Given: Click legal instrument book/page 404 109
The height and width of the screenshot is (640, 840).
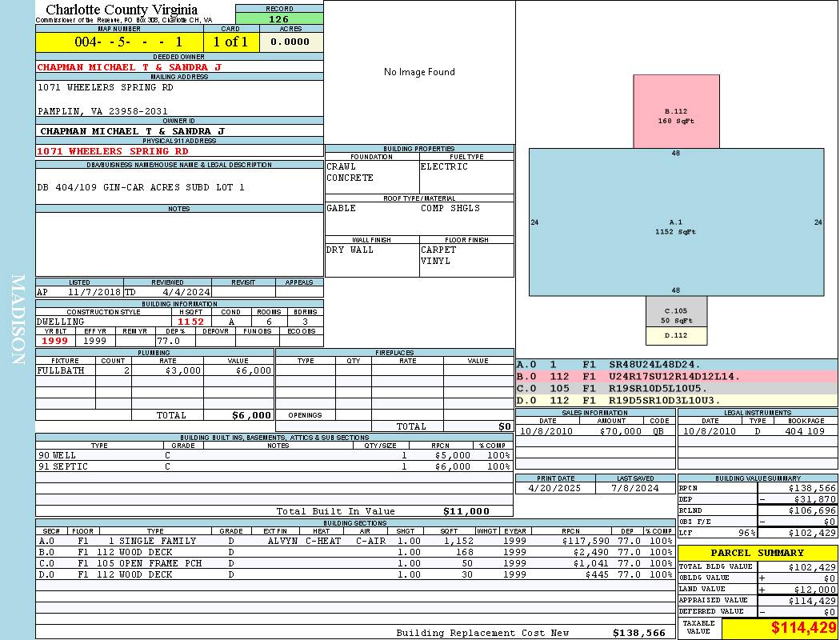Looking at the screenshot, I should coord(805,431).
